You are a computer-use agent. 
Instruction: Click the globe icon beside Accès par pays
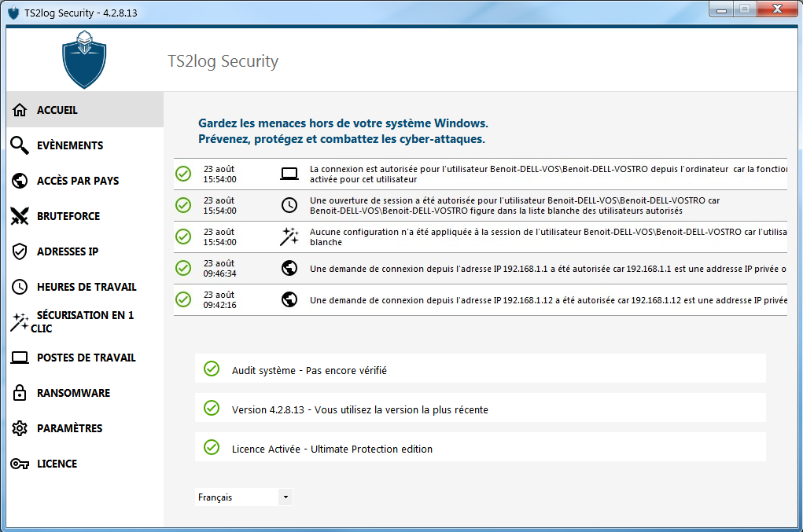pos(20,181)
